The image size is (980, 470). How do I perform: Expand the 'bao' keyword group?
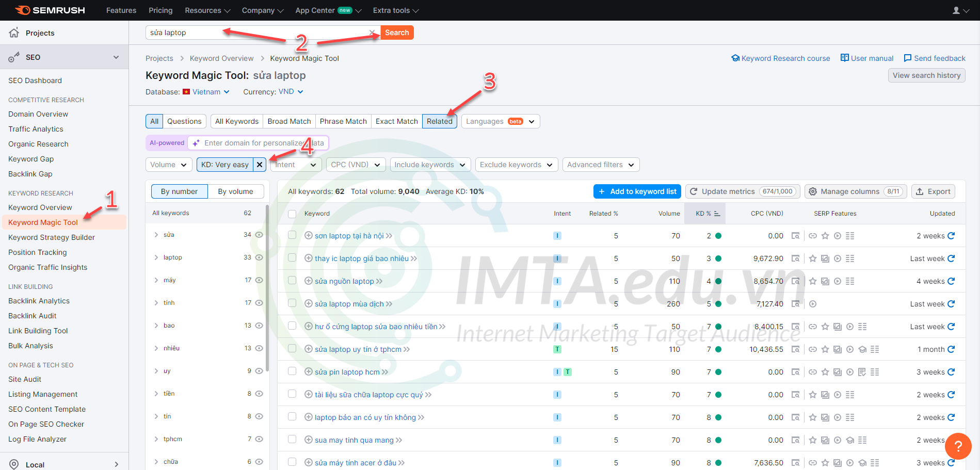pos(156,326)
